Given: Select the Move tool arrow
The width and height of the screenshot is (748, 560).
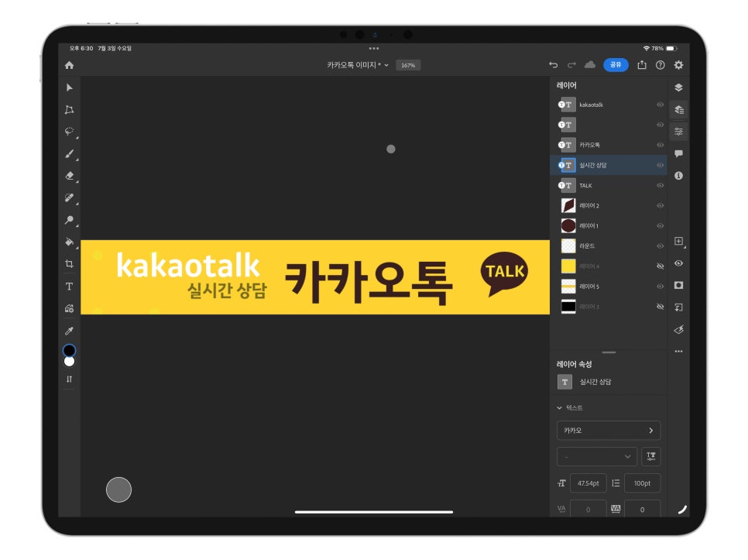Looking at the screenshot, I should [x=69, y=88].
